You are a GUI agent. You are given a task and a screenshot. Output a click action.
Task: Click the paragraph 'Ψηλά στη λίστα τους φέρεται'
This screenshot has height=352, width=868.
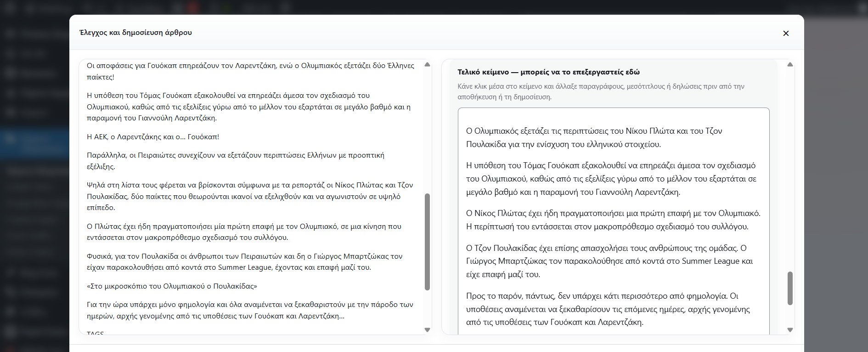coord(250,196)
